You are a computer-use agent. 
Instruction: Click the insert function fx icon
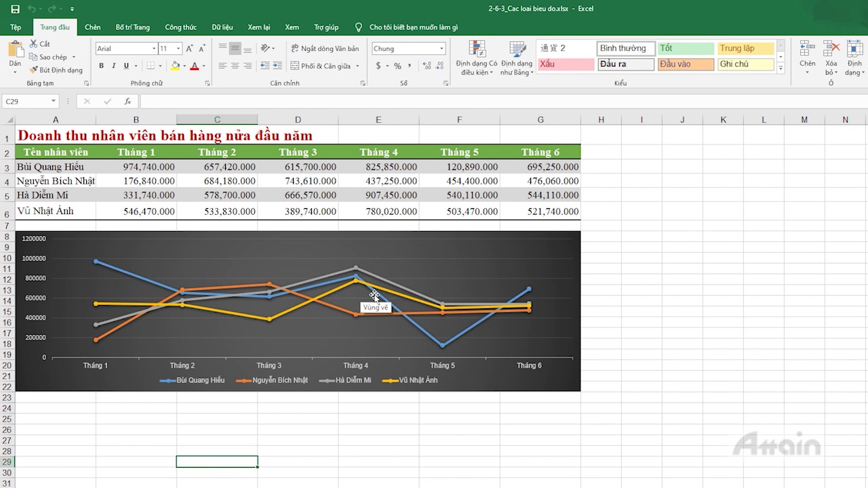pos(127,102)
